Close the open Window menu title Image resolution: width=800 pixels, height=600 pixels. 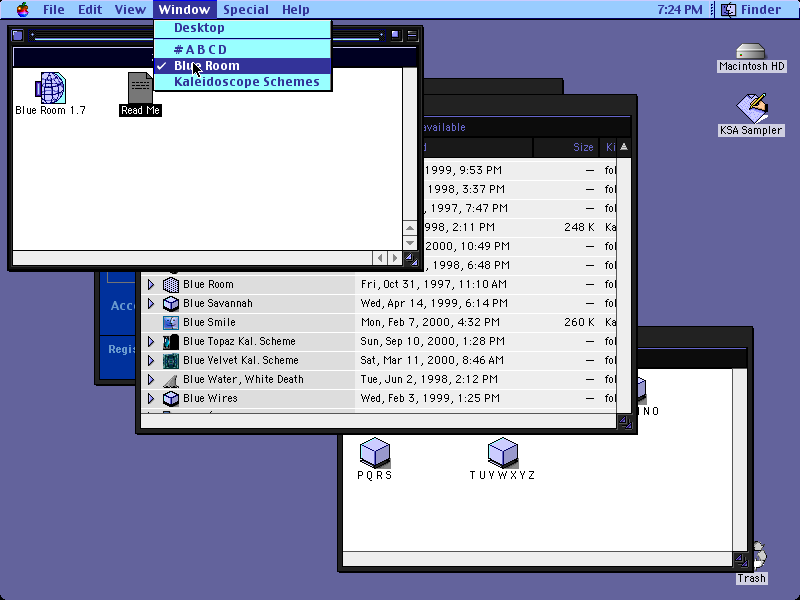pos(184,10)
